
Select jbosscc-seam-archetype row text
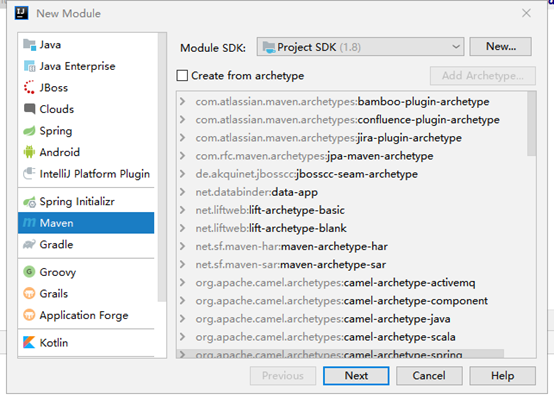point(307,174)
